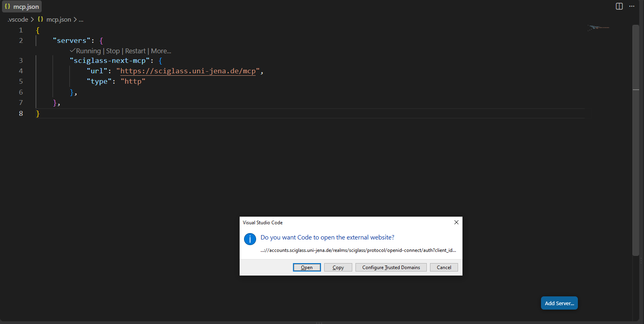
Task: Click the dialog question heading text
Action: pyautogui.click(x=327, y=237)
